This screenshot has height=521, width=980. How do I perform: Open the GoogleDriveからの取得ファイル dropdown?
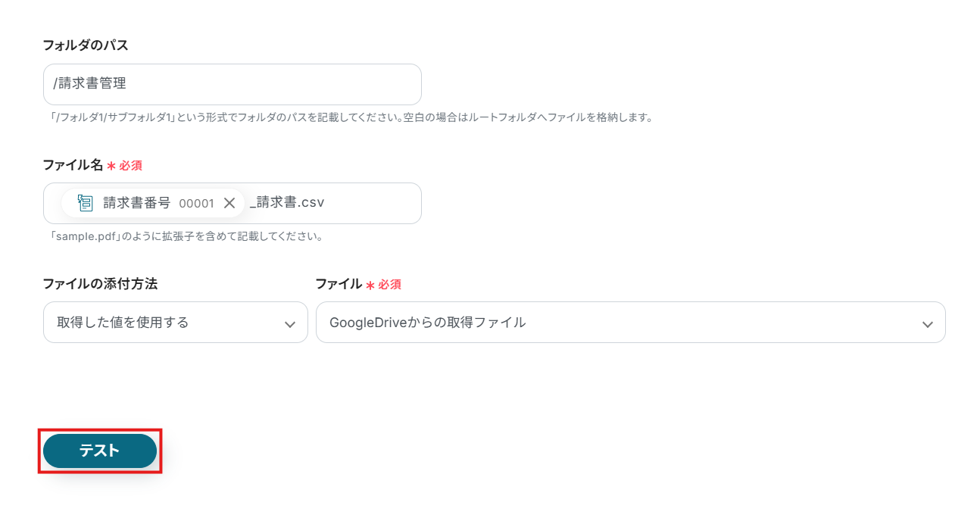629,323
